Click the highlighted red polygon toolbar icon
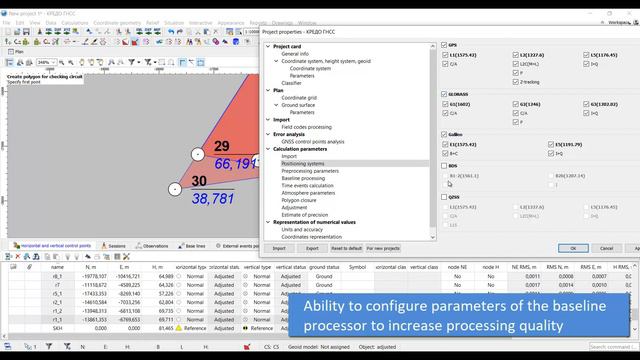 click(x=135, y=42)
